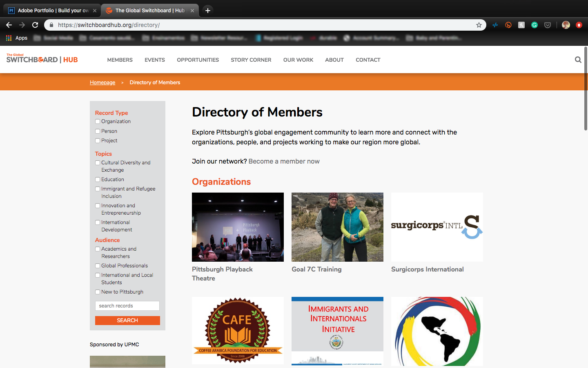Open the MEMBERS menu
The width and height of the screenshot is (588, 368).
(120, 60)
